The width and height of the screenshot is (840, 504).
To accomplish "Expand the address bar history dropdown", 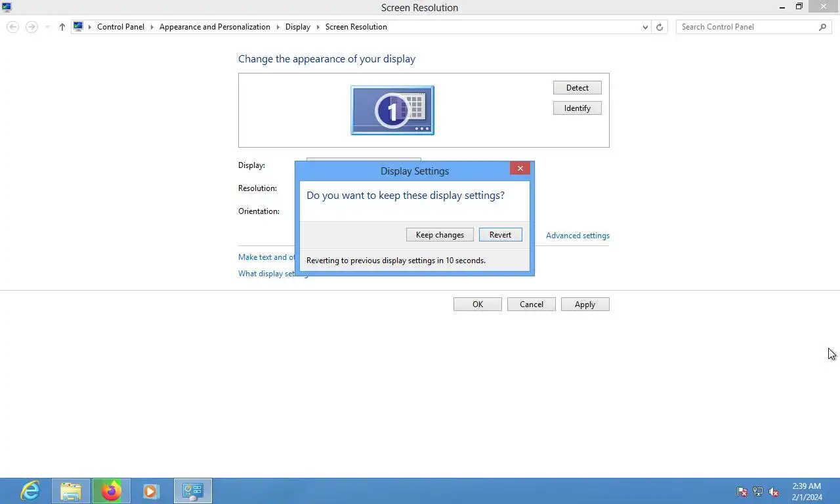I will 646,27.
